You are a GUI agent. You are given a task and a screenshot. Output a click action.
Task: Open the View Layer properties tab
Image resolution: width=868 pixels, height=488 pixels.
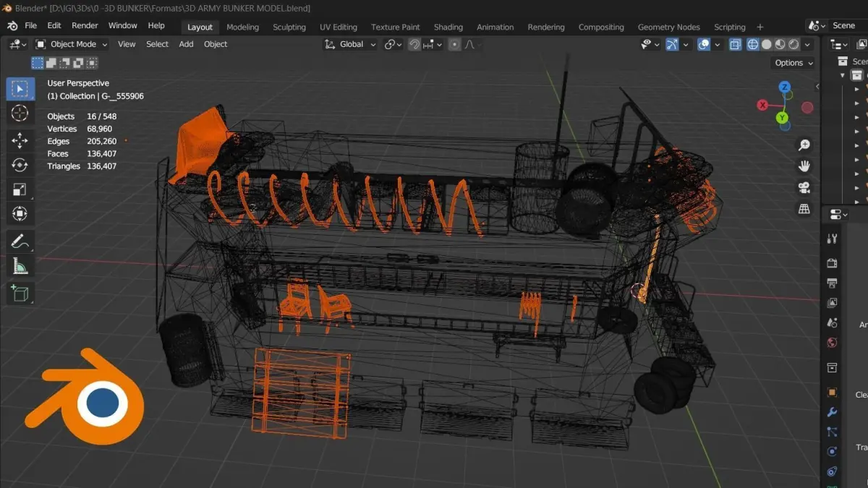point(832,303)
